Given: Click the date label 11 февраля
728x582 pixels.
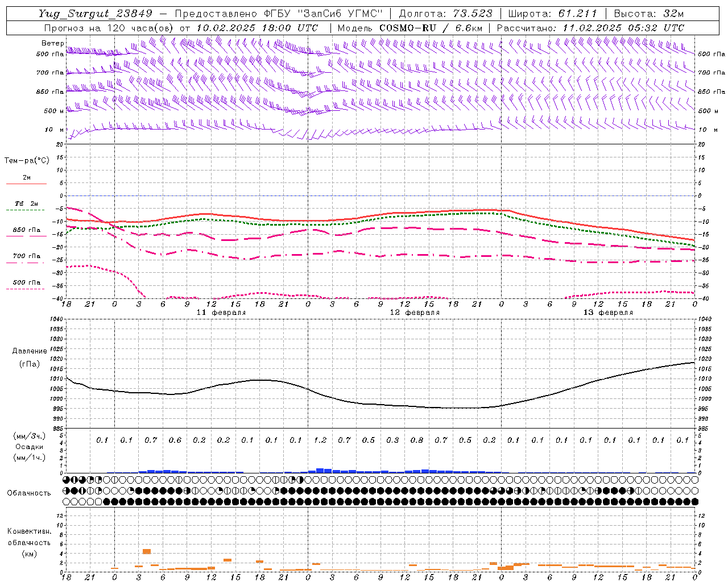Looking at the screenshot, I should pyautogui.click(x=221, y=313).
